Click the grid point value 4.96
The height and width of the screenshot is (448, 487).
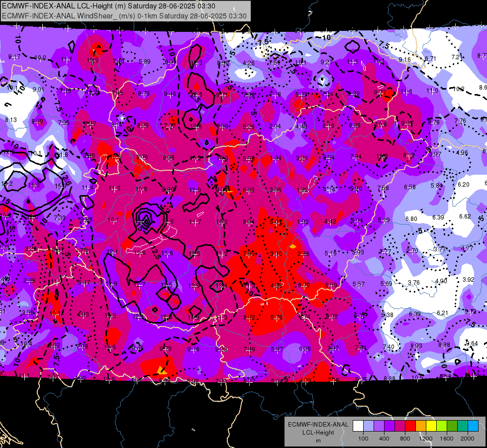click(462, 153)
